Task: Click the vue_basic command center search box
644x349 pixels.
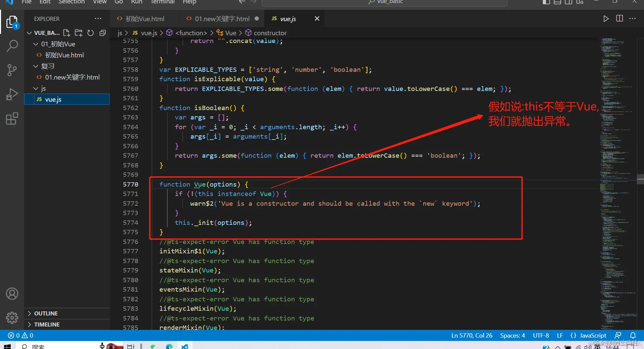Action: (x=384, y=2)
